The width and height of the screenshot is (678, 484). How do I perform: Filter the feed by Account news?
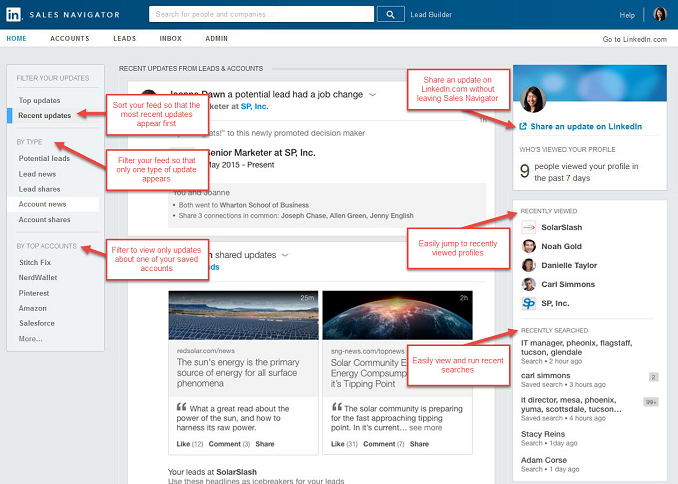[x=43, y=203]
